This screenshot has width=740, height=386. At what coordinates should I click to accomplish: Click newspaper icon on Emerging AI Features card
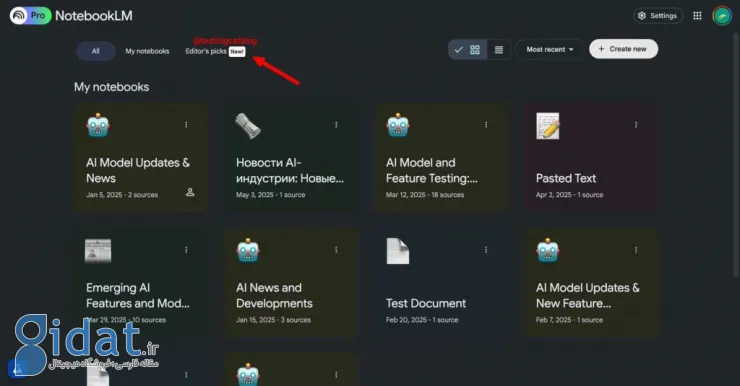(x=98, y=251)
